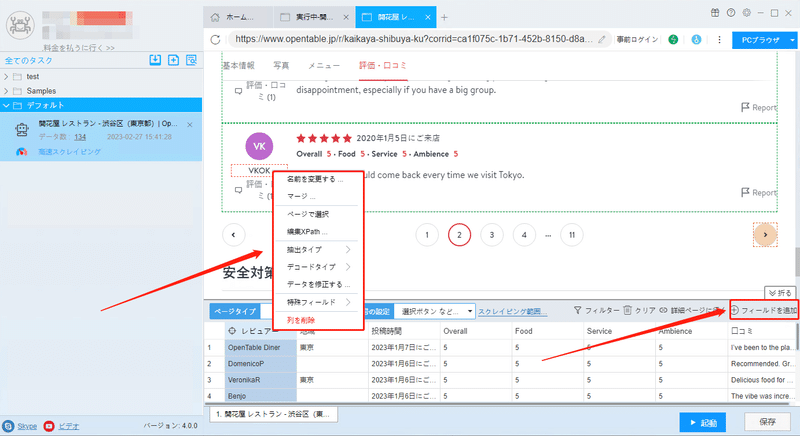The image size is (800, 436).
Task: Open the 写真 page tab
Action: pos(281,65)
